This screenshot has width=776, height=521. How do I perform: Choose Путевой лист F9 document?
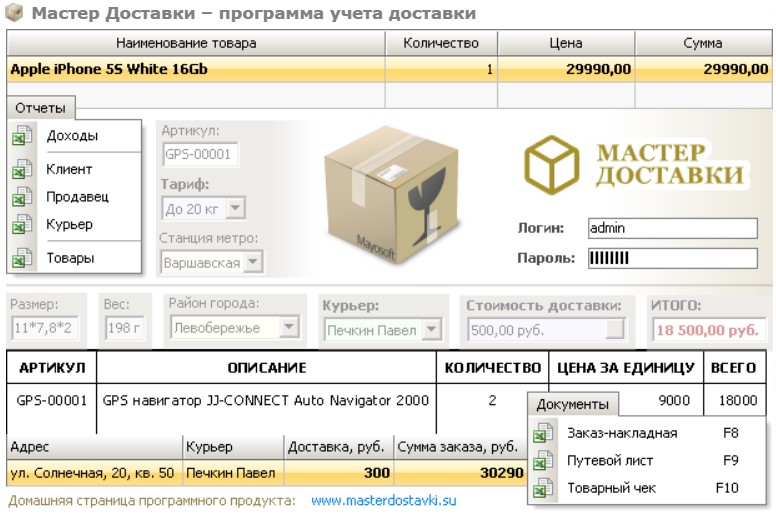click(647, 461)
